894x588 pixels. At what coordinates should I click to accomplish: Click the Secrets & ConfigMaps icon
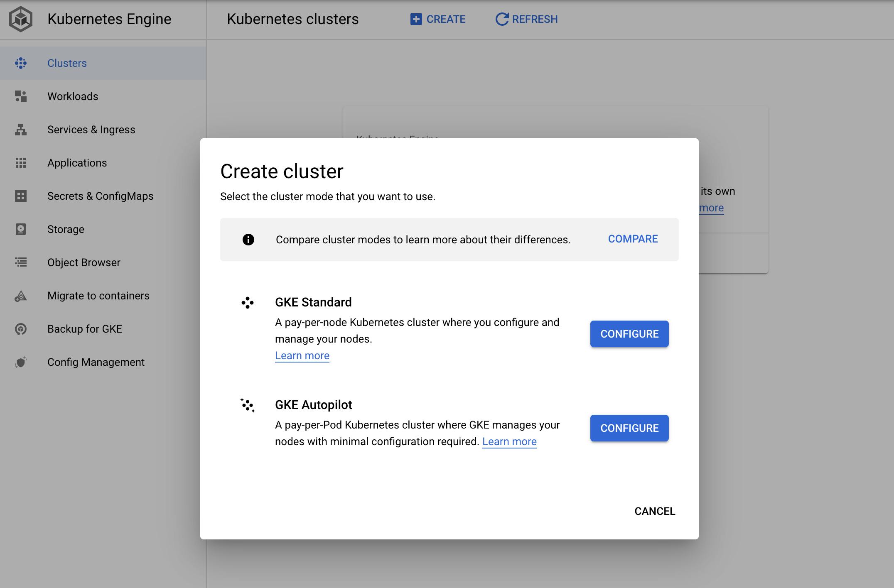pos(21,196)
